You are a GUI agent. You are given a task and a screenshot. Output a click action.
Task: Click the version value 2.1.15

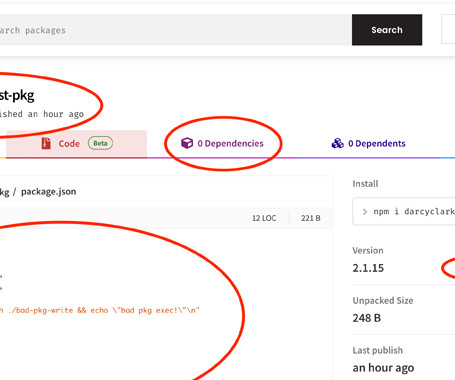pos(368,268)
